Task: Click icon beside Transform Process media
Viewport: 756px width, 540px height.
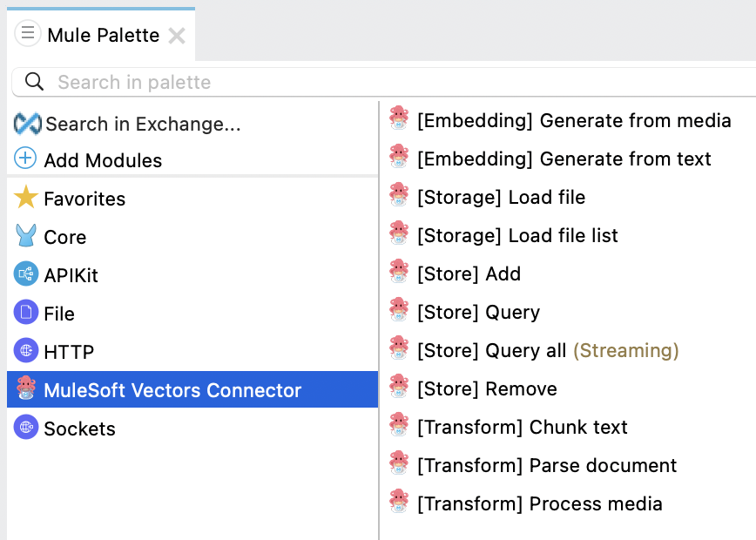Action: point(399,501)
